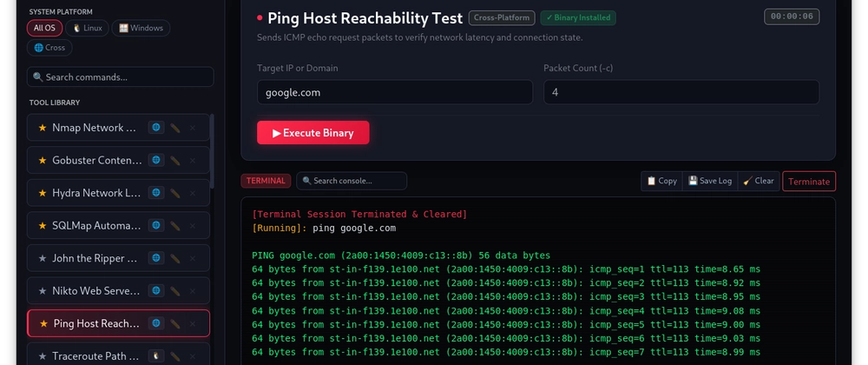Image resolution: width=868 pixels, height=365 pixels.
Task: Click the Target IP or Domain field
Action: [x=395, y=92]
